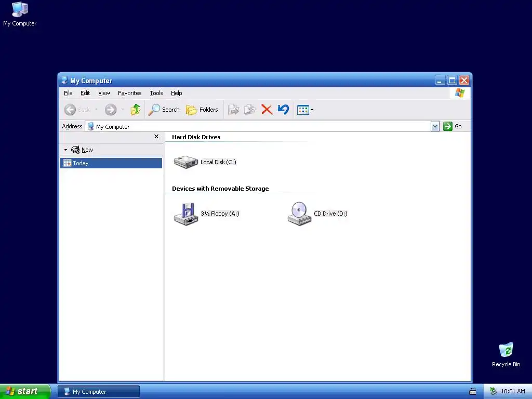
Task: Select the Recycle Bin desktop icon
Action: [x=506, y=354]
